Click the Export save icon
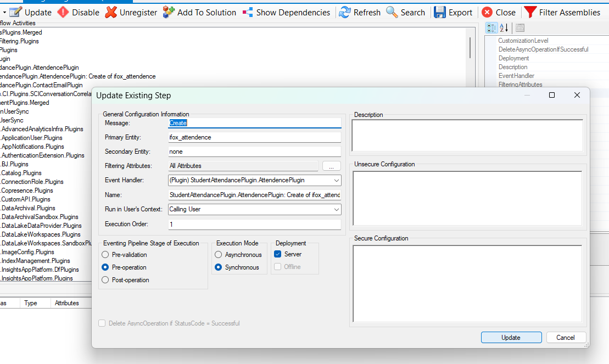Image resolution: width=609 pixels, height=364 pixels. (440, 12)
